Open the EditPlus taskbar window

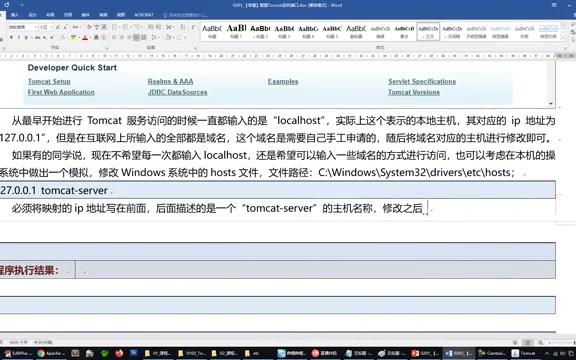(x=18, y=353)
